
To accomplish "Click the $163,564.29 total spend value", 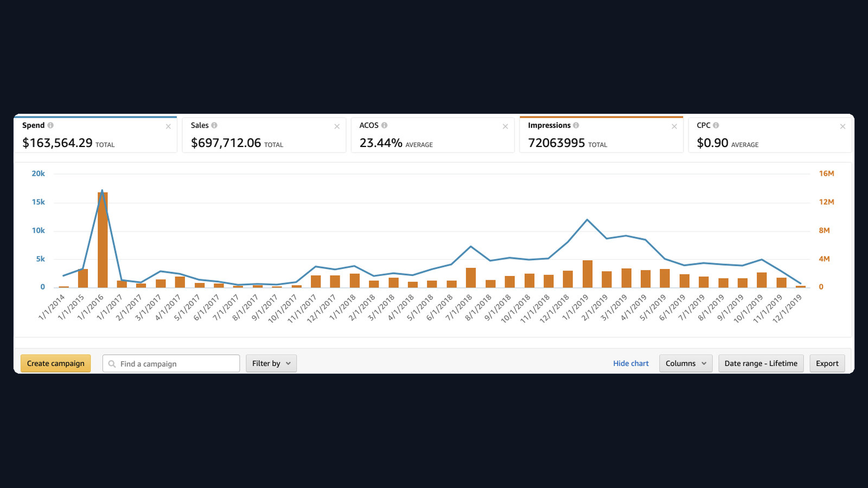I will [x=58, y=143].
